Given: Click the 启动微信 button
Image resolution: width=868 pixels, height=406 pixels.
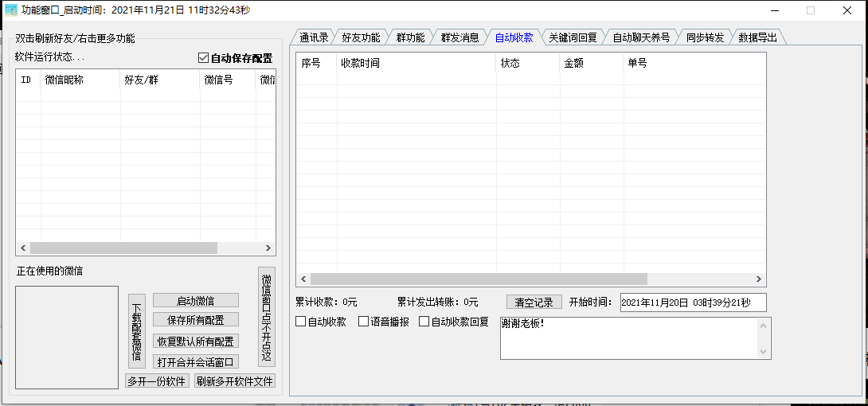Looking at the screenshot, I should (x=195, y=300).
